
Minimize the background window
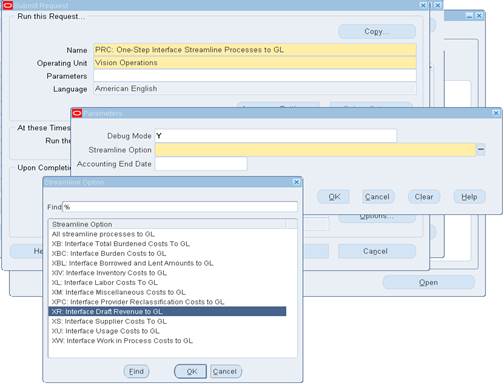click(469, 16)
